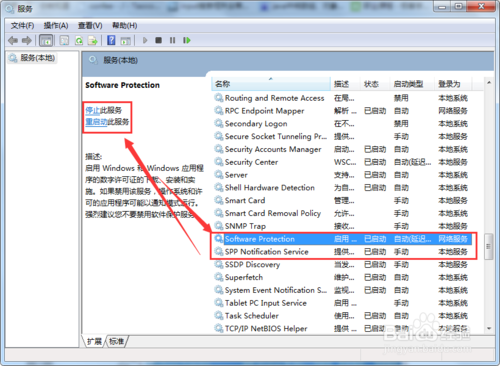Click gear icon of Server service
500x366 pixels.
coord(219,174)
